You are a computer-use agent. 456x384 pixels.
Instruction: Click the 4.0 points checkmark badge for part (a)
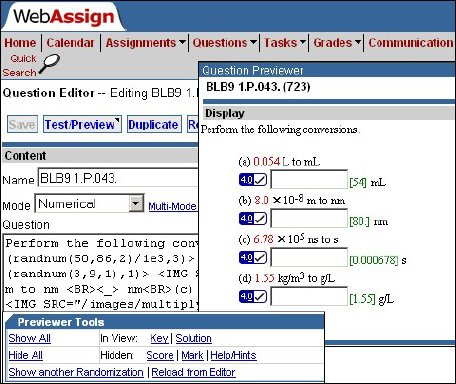point(253,180)
